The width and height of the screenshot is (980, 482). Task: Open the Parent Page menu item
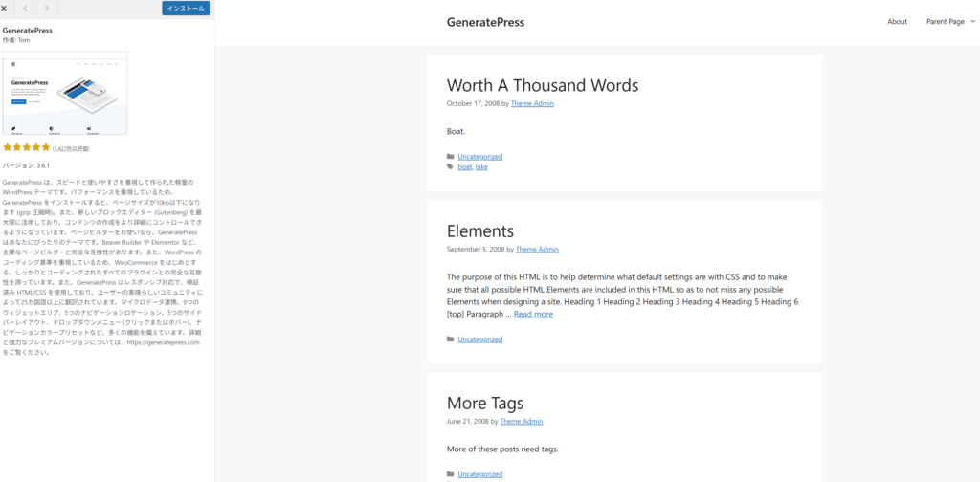945,22
